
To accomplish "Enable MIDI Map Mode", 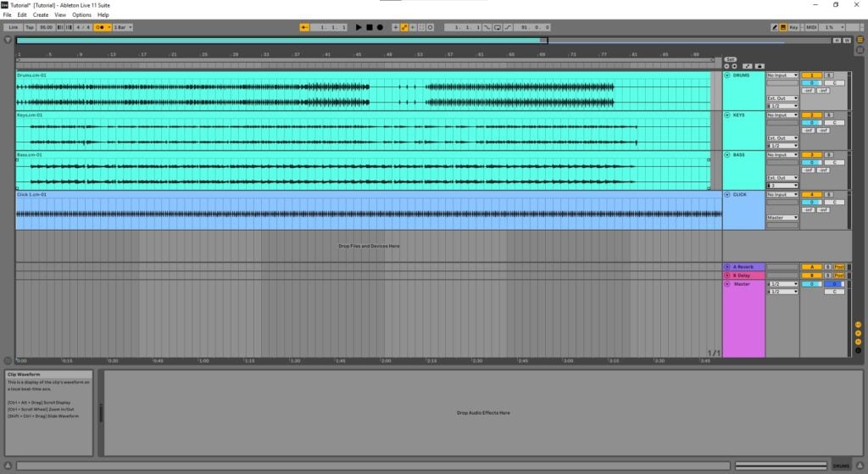I will pyautogui.click(x=811, y=27).
